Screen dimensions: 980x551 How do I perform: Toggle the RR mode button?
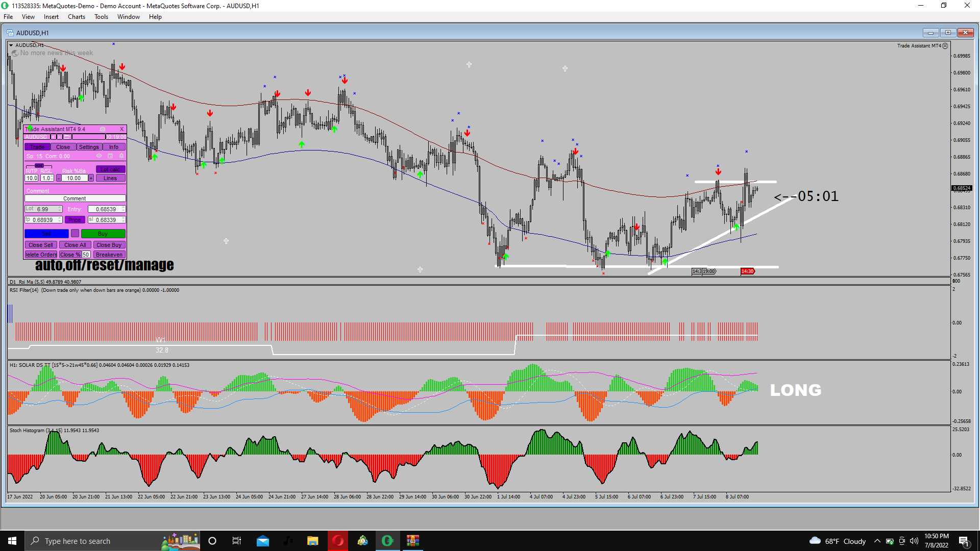pos(39,166)
